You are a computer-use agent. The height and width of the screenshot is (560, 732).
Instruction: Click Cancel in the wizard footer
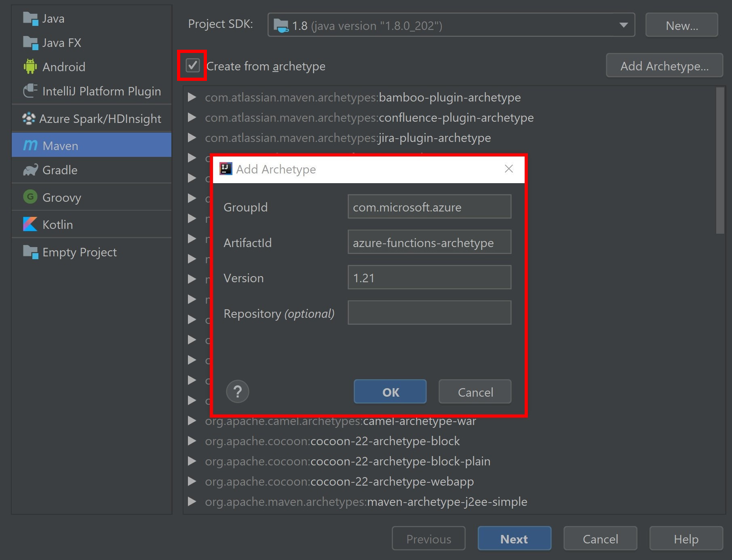click(600, 538)
